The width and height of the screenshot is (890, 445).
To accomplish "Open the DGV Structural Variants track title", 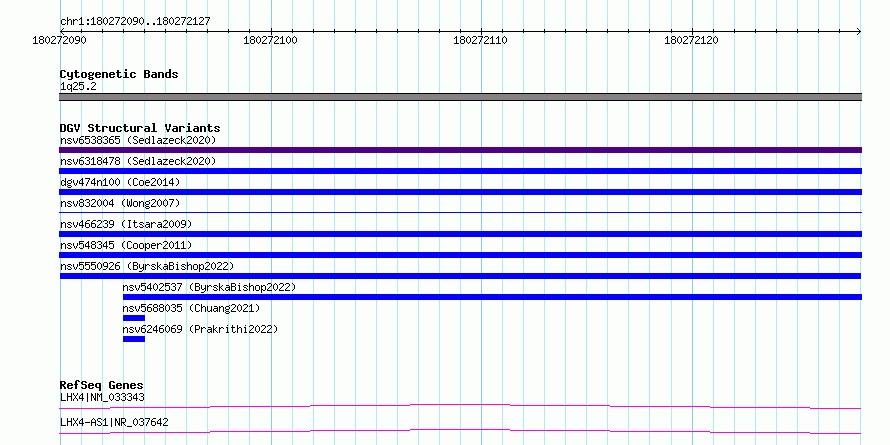I will coord(140,128).
